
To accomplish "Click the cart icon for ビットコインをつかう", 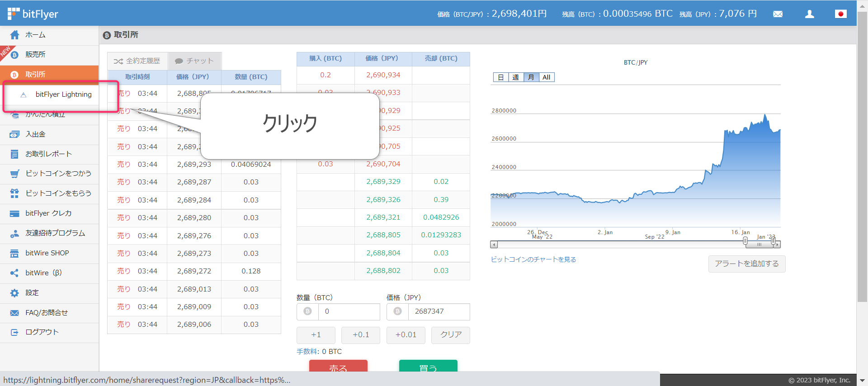I will pos(14,174).
